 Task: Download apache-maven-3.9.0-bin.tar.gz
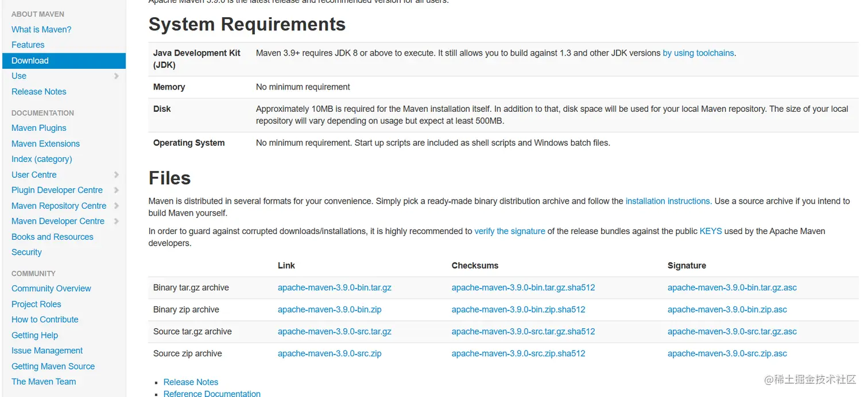335,287
